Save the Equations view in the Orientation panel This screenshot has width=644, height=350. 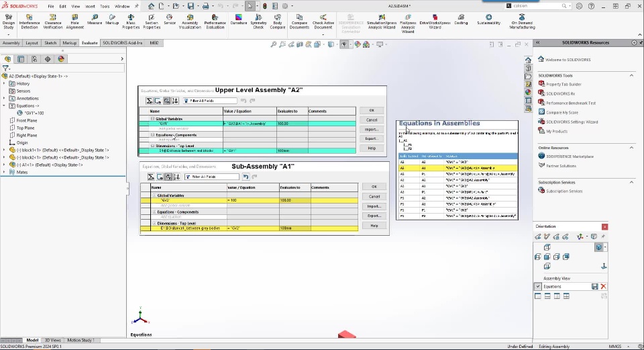click(595, 287)
